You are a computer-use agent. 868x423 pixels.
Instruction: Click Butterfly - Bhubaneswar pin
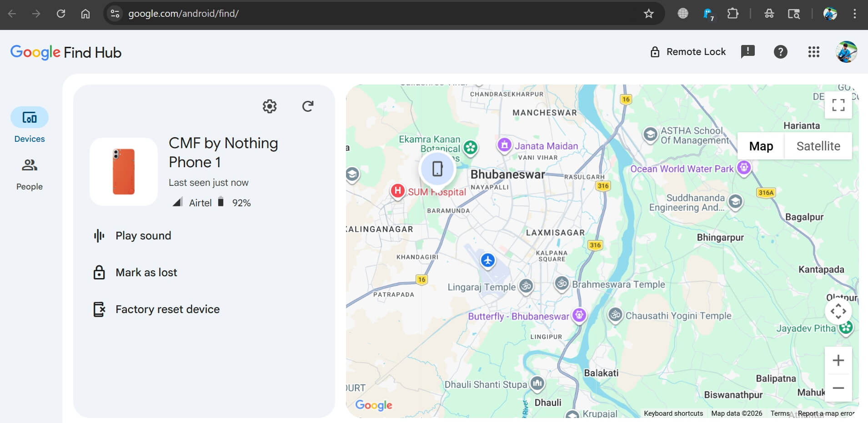(579, 315)
